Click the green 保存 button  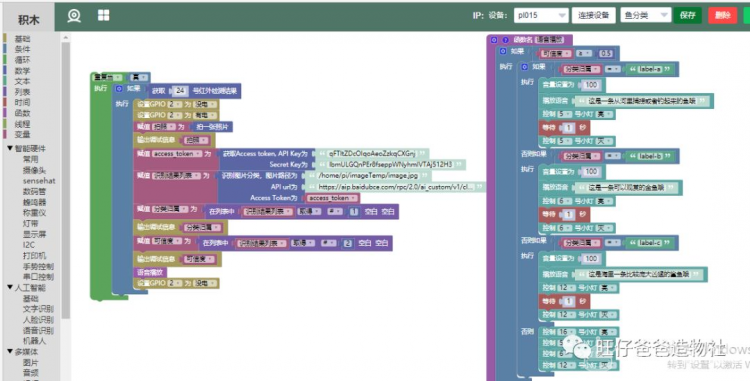(x=687, y=15)
